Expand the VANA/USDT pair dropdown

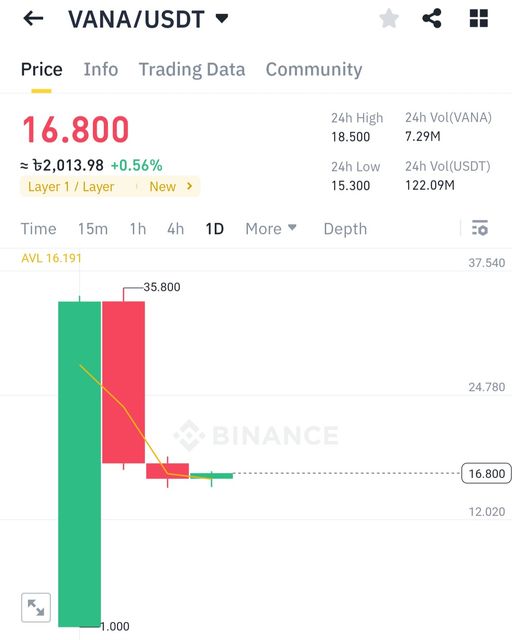click(x=222, y=18)
